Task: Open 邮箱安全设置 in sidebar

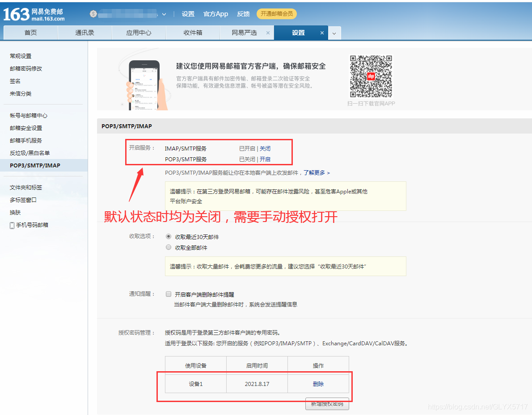Action: (x=26, y=128)
